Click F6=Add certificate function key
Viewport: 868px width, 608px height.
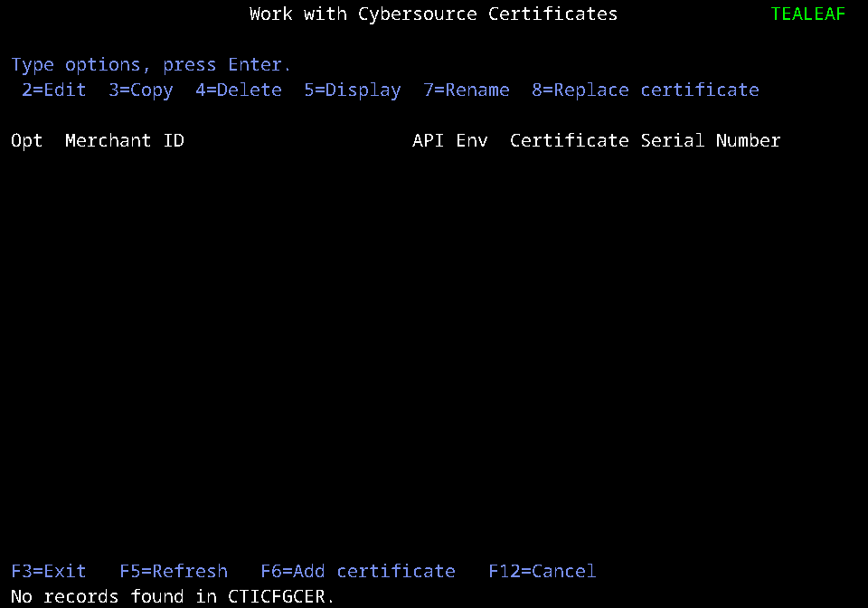[358, 571]
